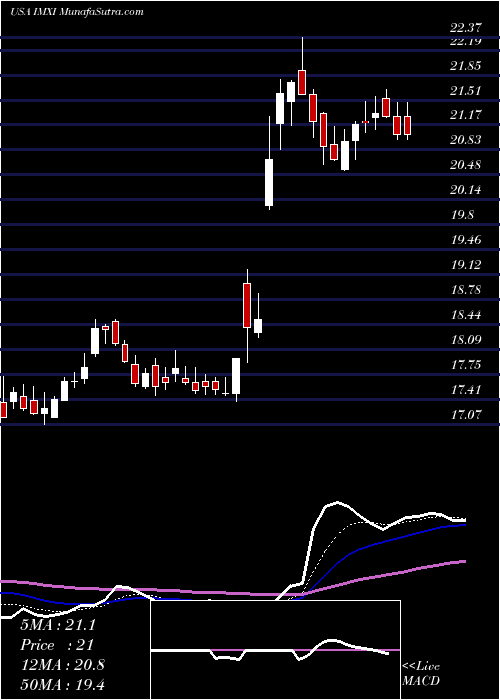The width and height of the screenshot is (500, 700).
Task: Click the 19.8 price axis label
Action: (462, 215)
